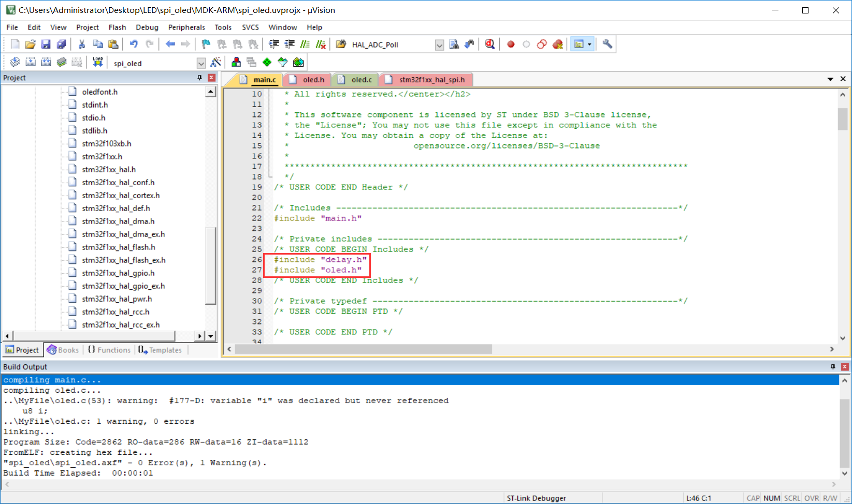The height and width of the screenshot is (504, 852).
Task: Open the Flash menu
Action: 117,27
